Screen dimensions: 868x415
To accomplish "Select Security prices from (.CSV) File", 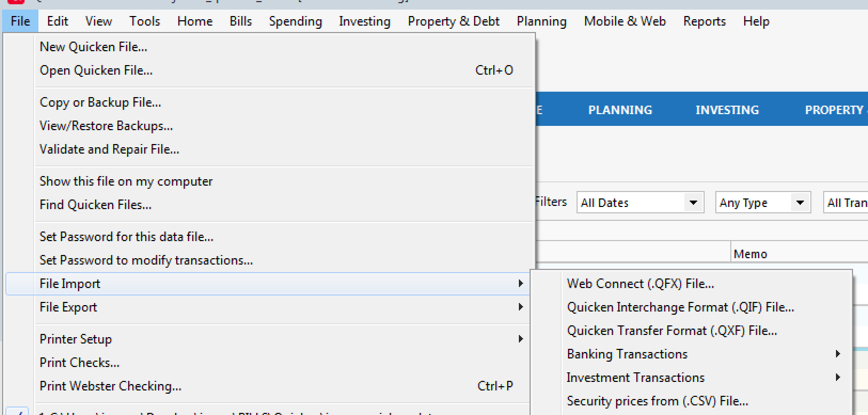I will 657,401.
